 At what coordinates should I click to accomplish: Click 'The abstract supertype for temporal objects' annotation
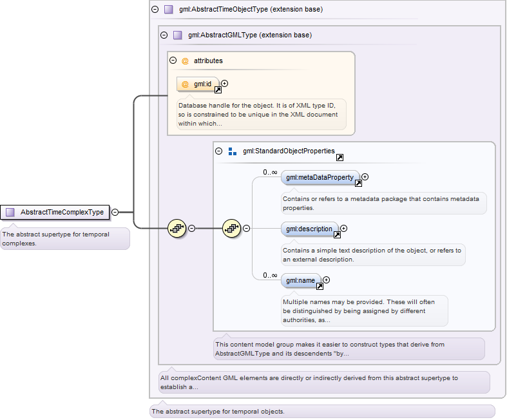[x=322, y=412]
